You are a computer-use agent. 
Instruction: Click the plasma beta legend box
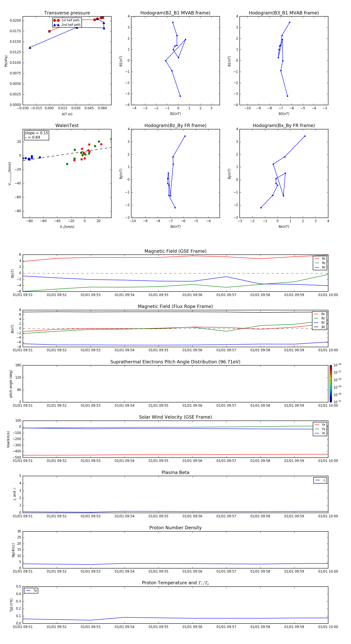click(x=320, y=480)
